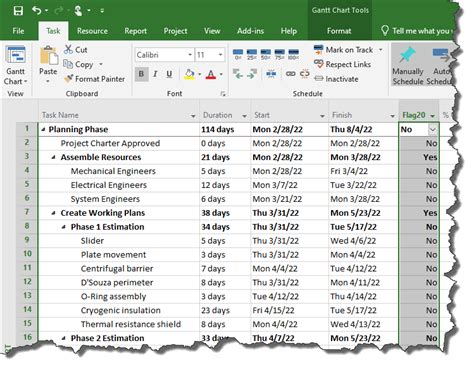474x367 pixels.
Task: Open the font size 11 dropdown
Action: click(220, 55)
